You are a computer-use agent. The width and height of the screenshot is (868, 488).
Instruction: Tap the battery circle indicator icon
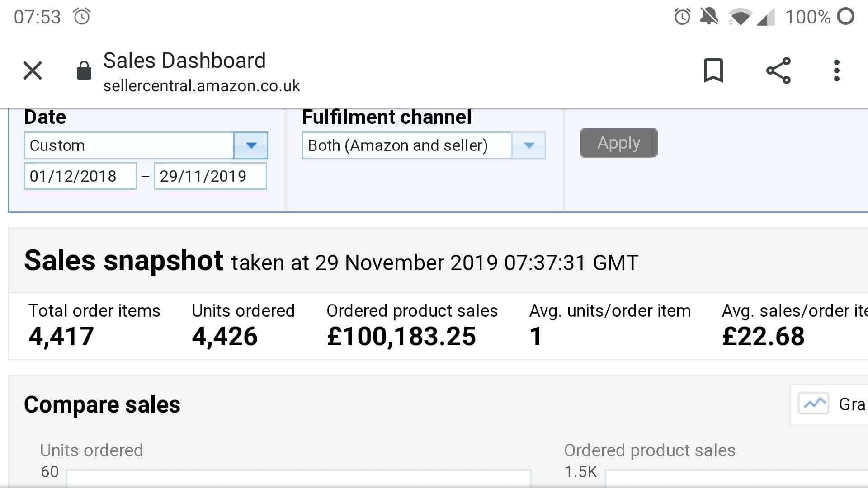(x=845, y=16)
